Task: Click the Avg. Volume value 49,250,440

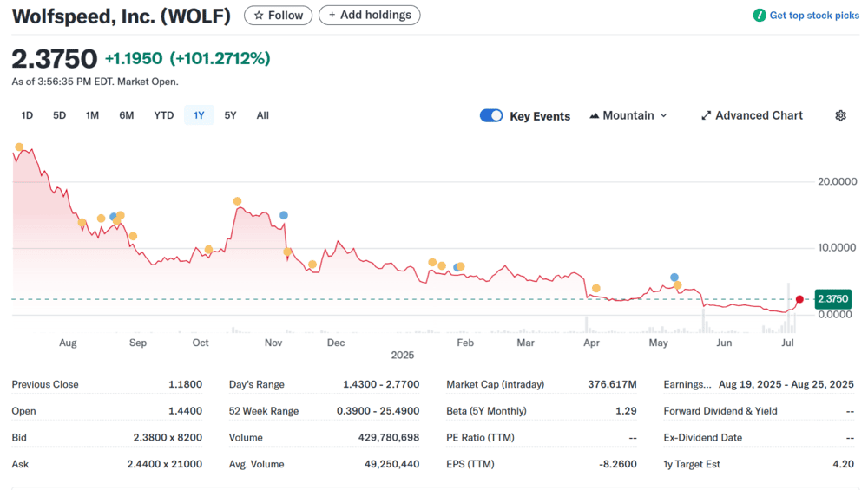Action: point(392,464)
